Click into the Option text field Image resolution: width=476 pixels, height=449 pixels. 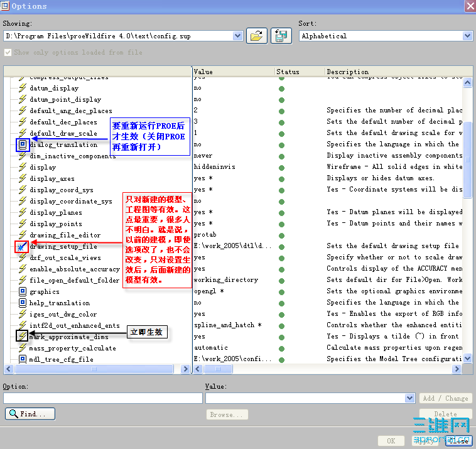[103, 398]
